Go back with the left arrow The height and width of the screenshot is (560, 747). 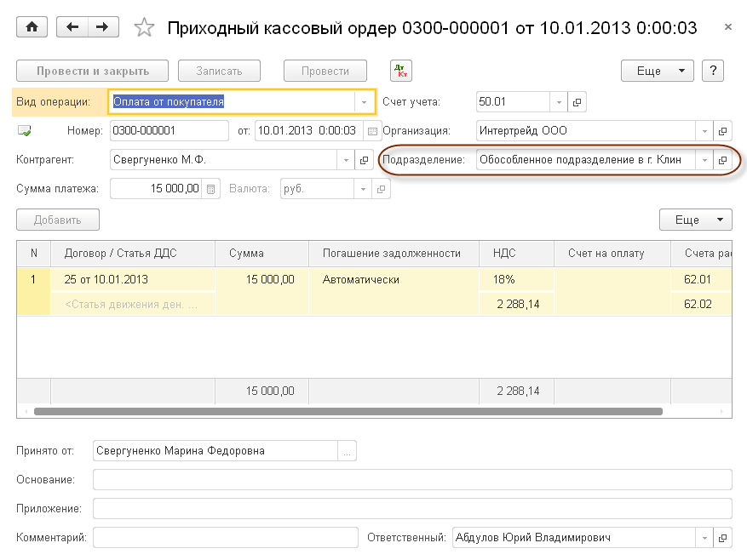pos(72,27)
